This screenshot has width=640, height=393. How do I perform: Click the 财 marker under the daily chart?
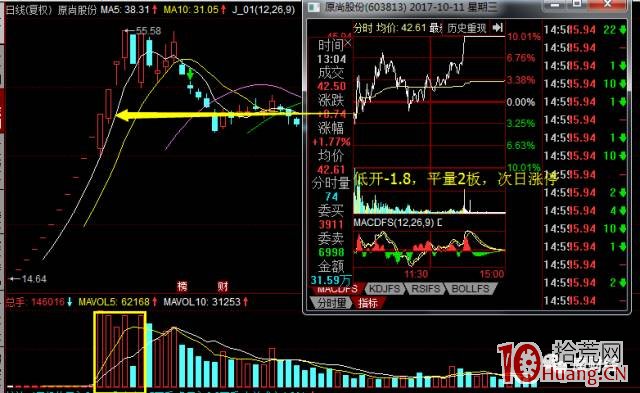click(222, 286)
